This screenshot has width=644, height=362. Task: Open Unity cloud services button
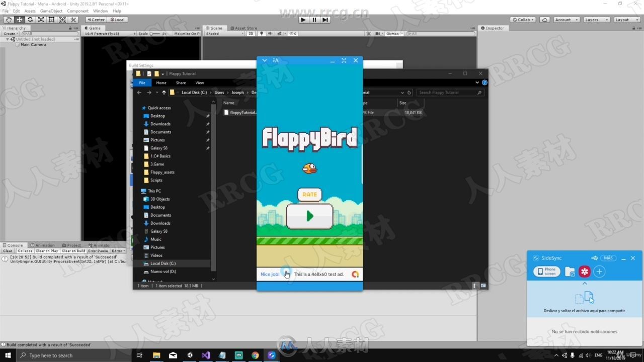click(x=544, y=20)
